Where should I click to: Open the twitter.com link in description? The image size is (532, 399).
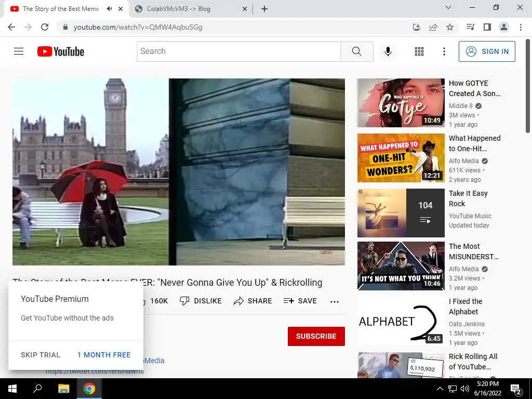point(95,372)
